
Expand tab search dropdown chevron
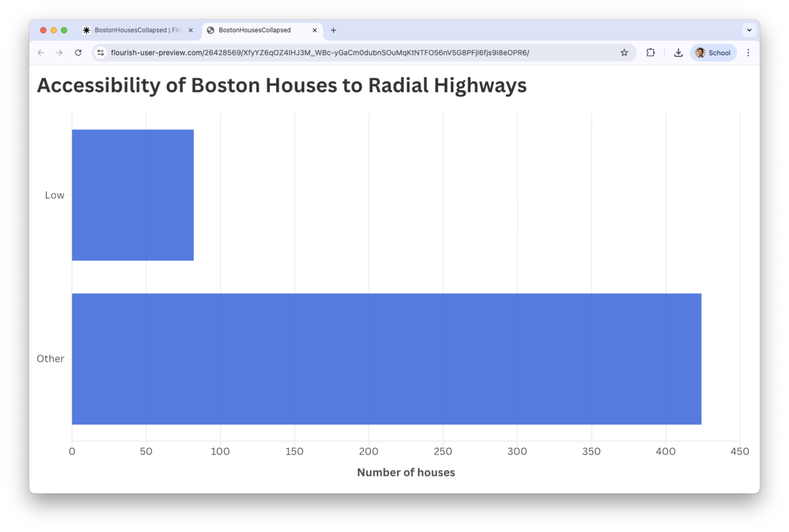[x=749, y=30]
